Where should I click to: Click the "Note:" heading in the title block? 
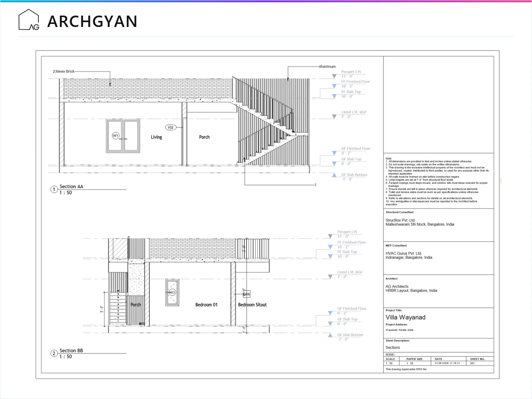pos(389,158)
